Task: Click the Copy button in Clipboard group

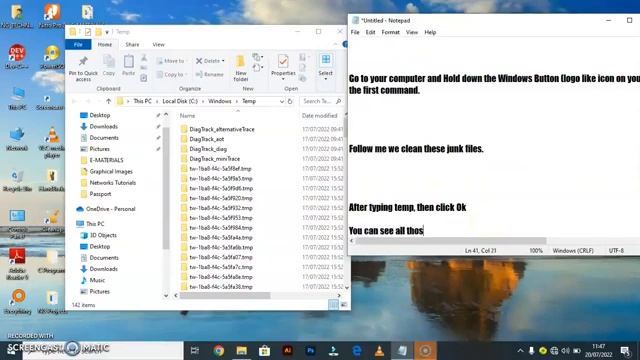Action: [x=109, y=65]
